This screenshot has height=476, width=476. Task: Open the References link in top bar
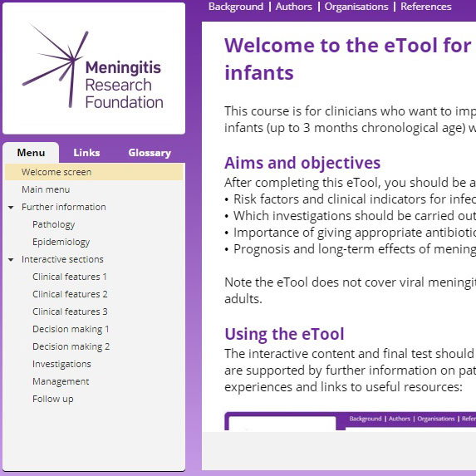click(x=426, y=7)
